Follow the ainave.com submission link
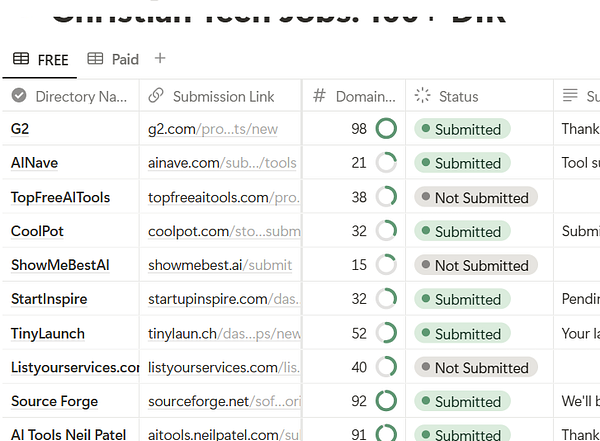600x441 pixels. [222, 163]
